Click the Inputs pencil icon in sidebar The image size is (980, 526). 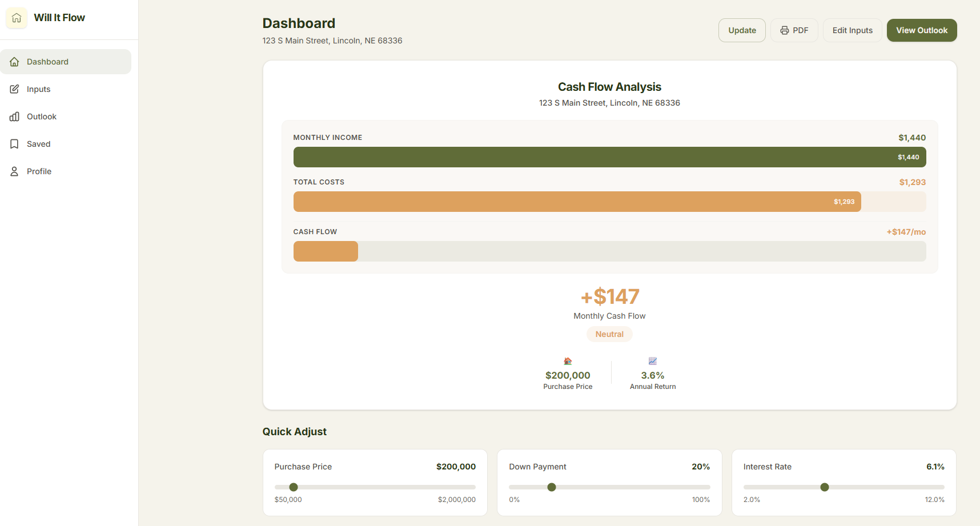click(14, 89)
